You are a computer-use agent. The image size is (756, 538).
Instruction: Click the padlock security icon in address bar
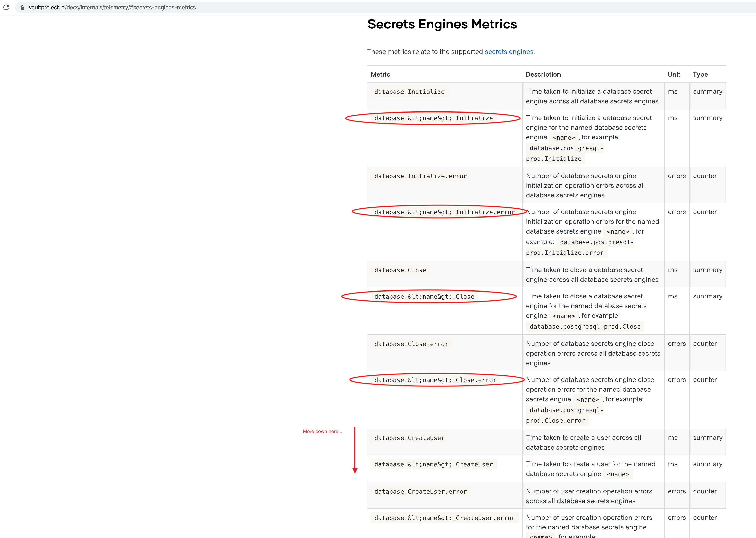click(x=22, y=7)
